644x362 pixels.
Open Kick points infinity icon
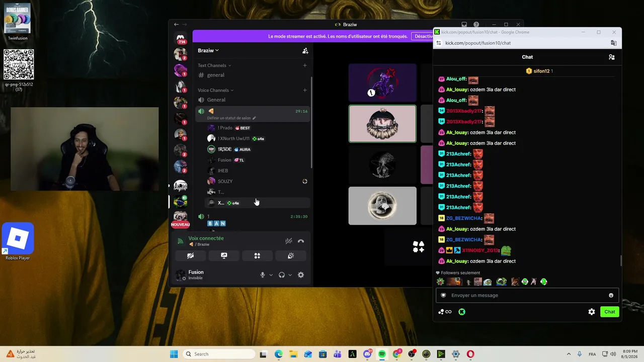[x=445, y=312]
